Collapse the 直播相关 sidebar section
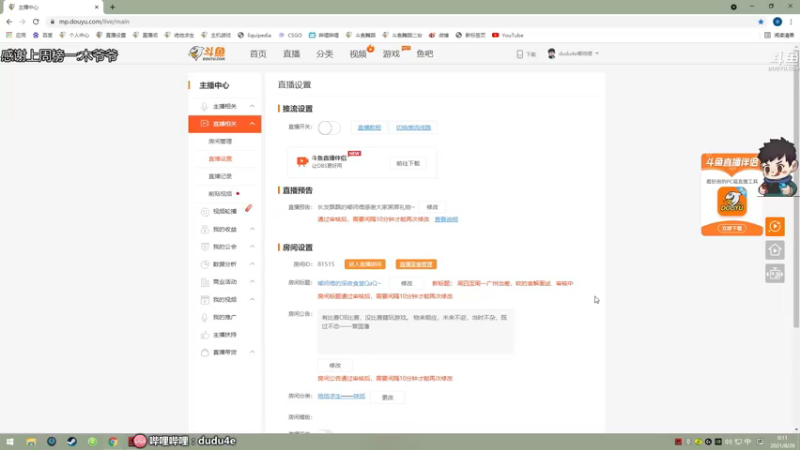The image size is (800, 450). [252, 123]
